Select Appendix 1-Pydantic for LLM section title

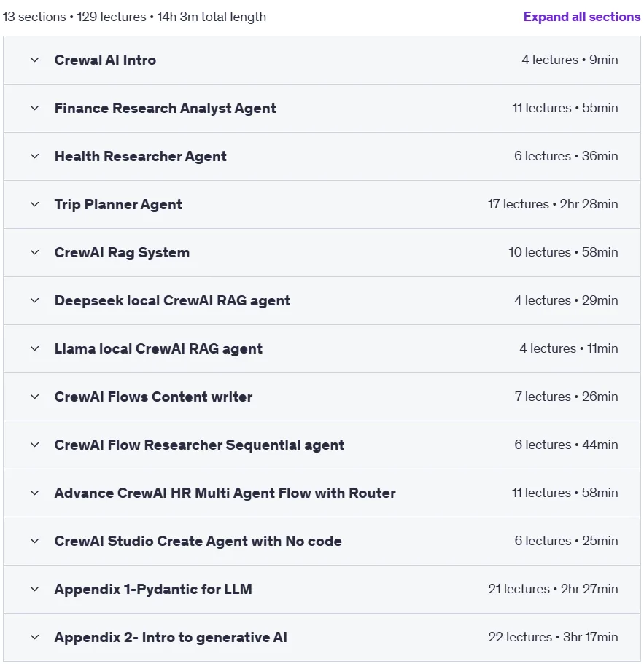click(x=153, y=589)
